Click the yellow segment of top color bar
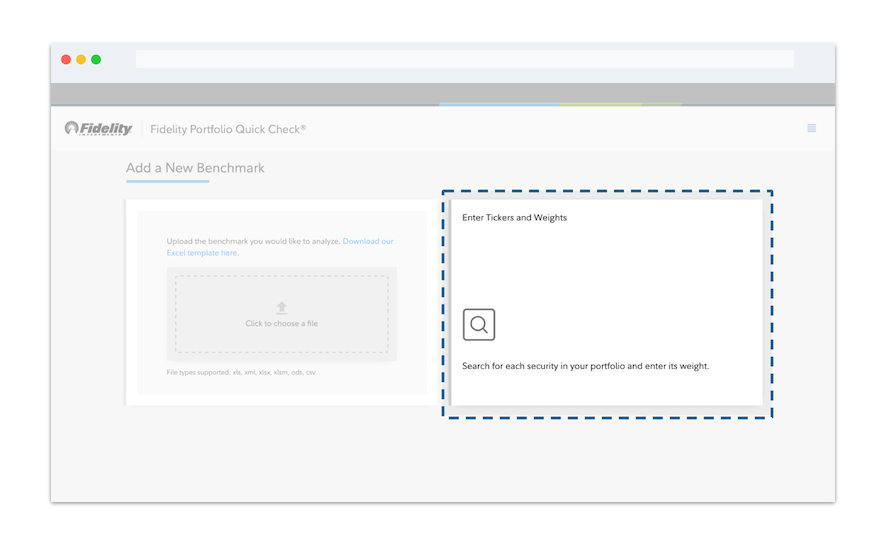The height and width of the screenshot is (555, 885). (600, 104)
